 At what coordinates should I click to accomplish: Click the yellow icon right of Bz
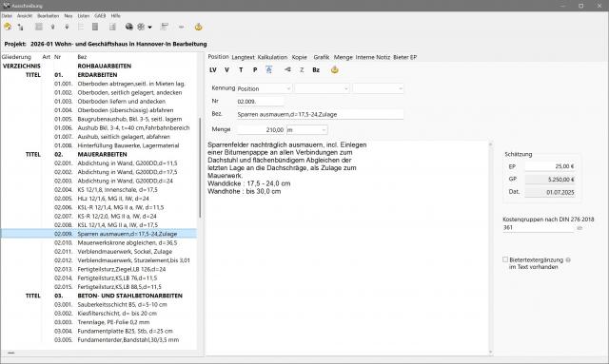(x=334, y=69)
